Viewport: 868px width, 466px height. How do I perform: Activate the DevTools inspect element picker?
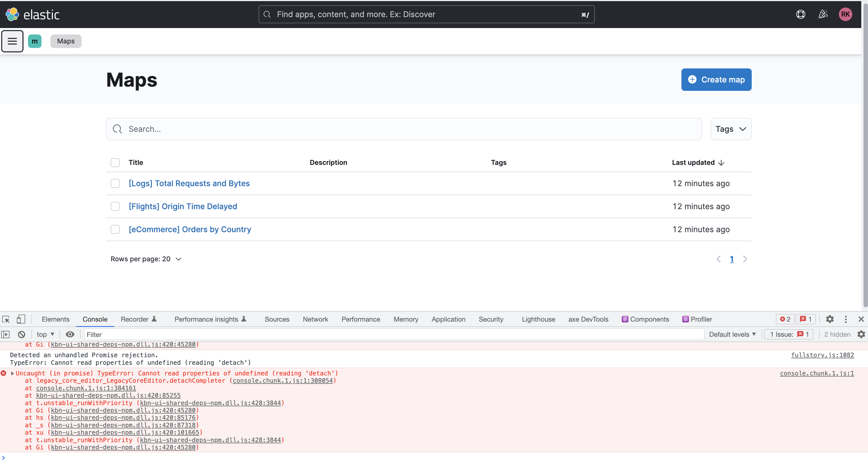pyautogui.click(x=6, y=319)
